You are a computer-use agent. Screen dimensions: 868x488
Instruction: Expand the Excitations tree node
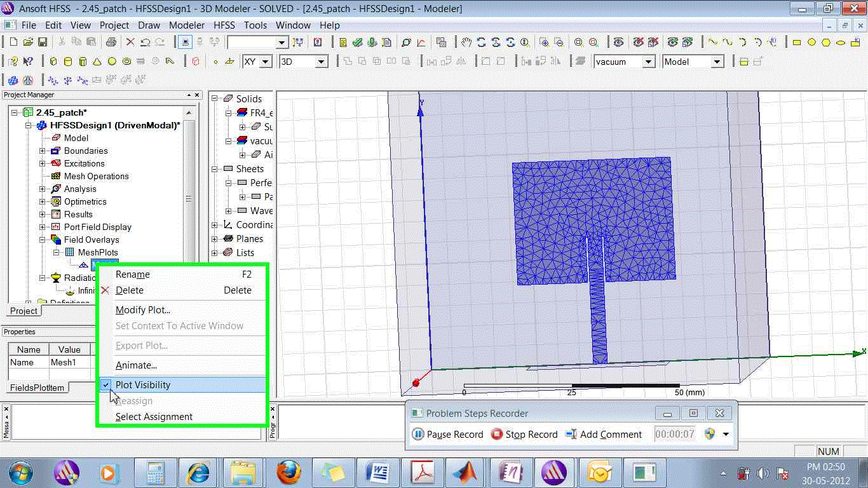[x=43, y=163]
